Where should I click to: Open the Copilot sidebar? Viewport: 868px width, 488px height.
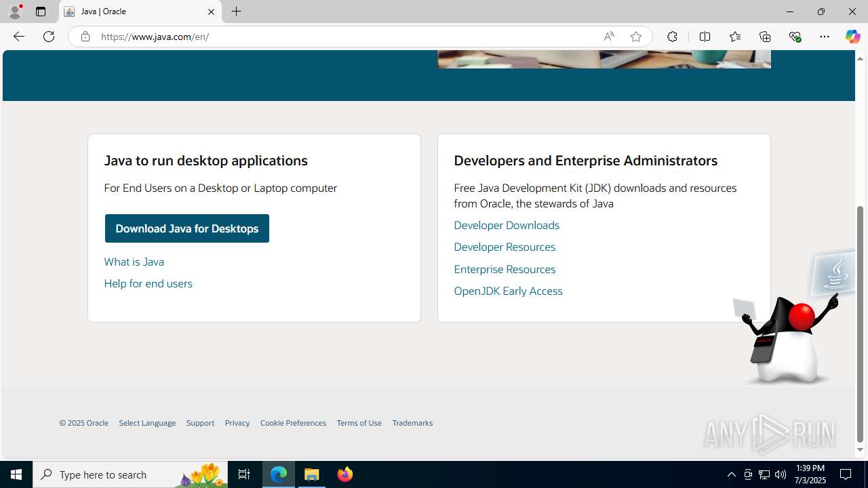point(852,37)
